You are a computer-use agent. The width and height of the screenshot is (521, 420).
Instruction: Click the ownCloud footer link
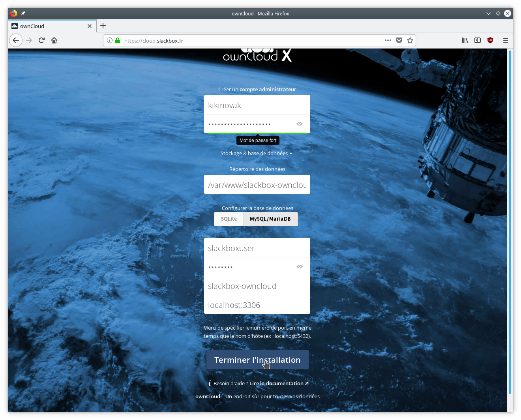click(208, 396)
